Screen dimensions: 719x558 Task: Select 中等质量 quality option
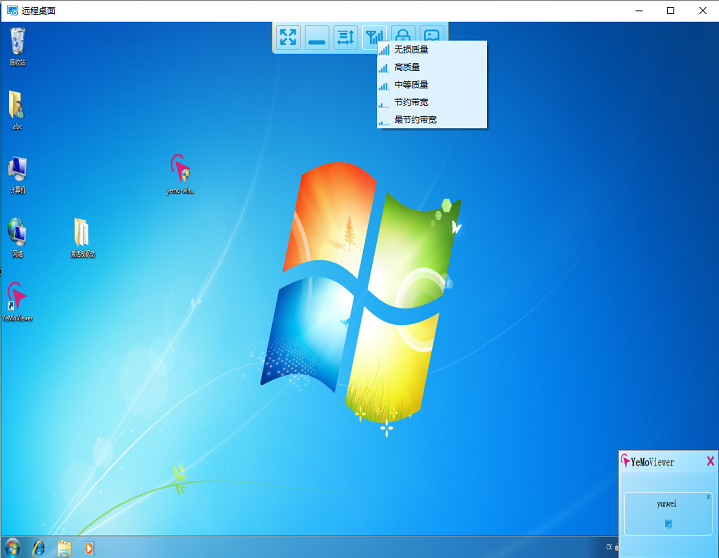[431, 85]
